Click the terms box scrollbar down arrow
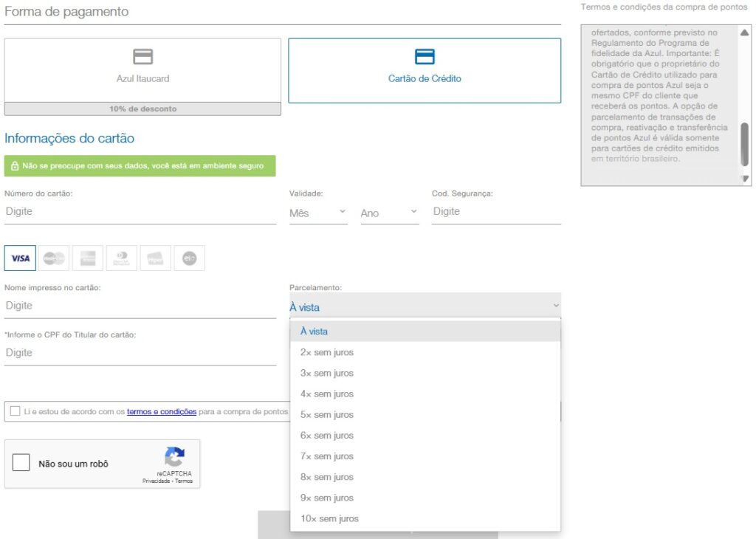The image size is (756, 539). 745,179
